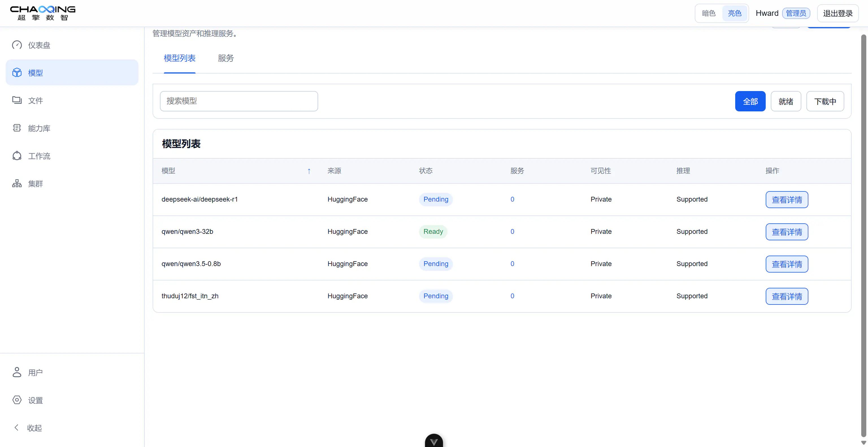Open the 工作流 workflow icon

pyautogui.click(x=17, y=156)
